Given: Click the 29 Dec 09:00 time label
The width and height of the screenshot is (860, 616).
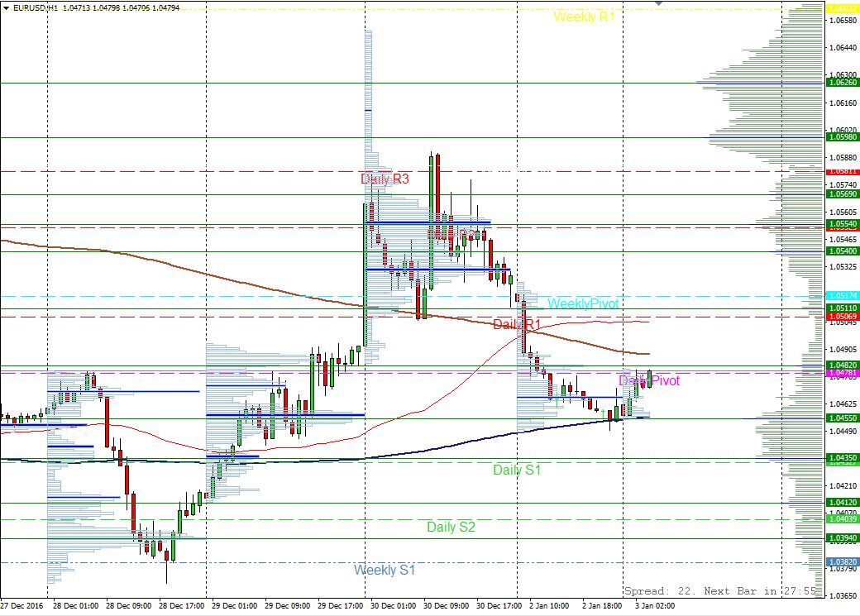Looking at the screenshot, I should [x=288, y=605].
